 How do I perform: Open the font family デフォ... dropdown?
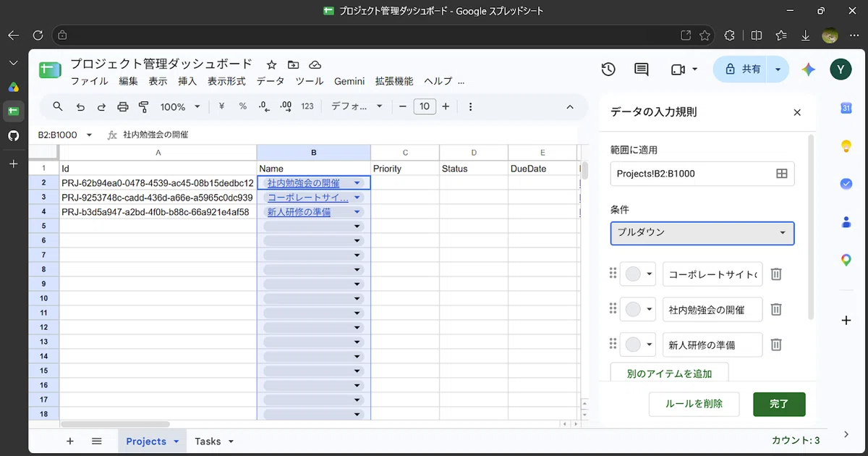[357, 106]
